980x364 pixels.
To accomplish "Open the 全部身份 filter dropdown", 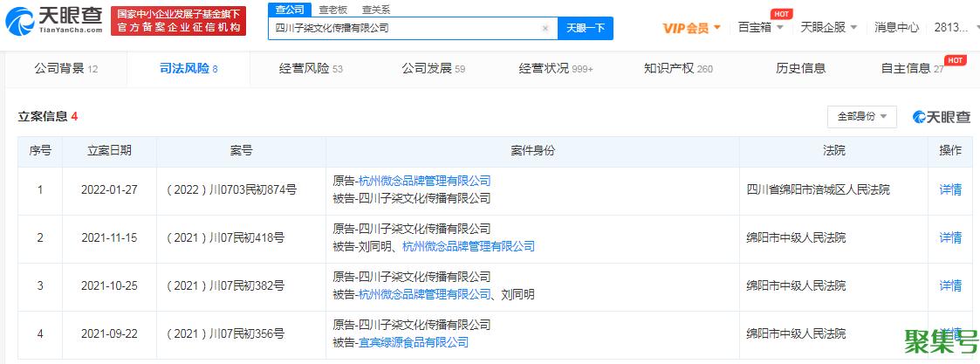I will [861, 116].
